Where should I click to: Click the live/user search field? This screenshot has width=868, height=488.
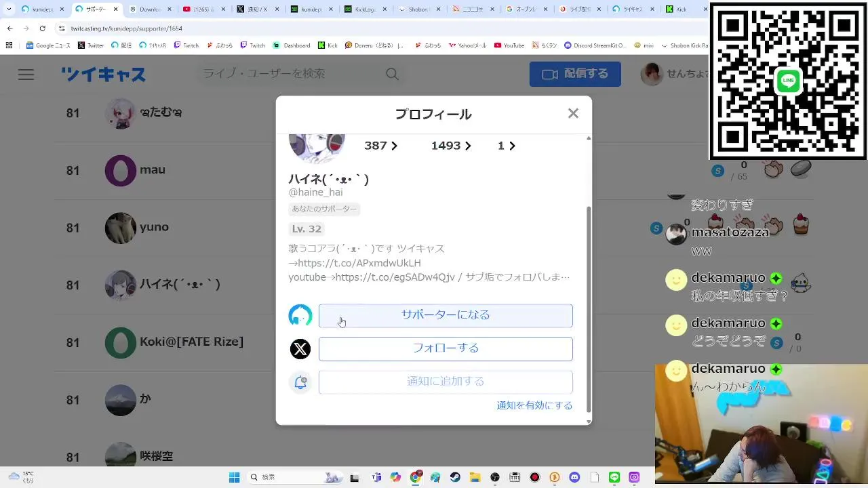pyautogui.click(x=292, y=74)
